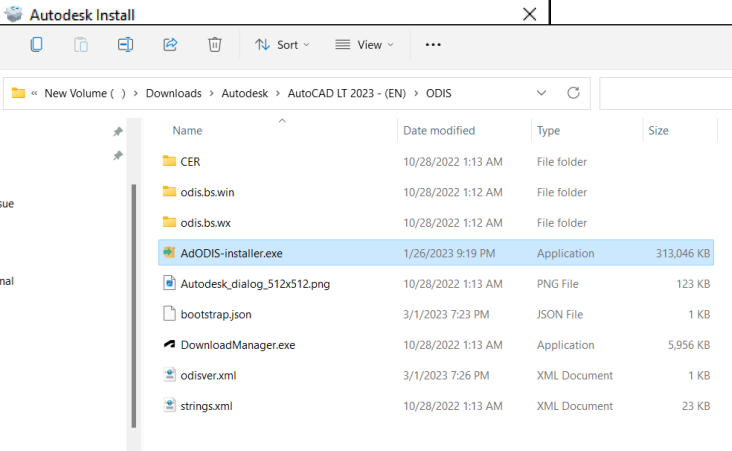732x451 pixels.
Task: Click the Delete trash icon
Action: pyautogui.click(x=214, y=44)
